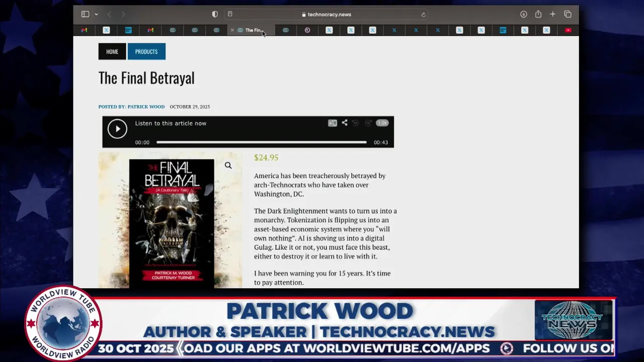Click 'I have been warning you' paragraph
The height and width of the screenshot is (362, 644).
323,278
